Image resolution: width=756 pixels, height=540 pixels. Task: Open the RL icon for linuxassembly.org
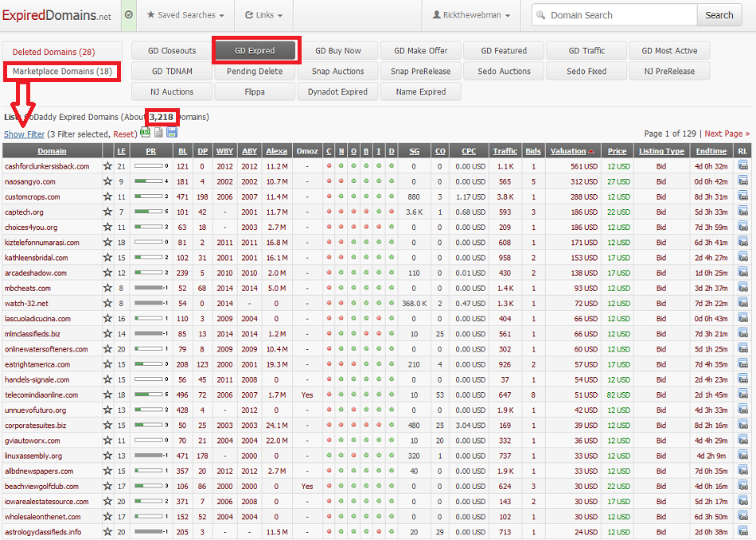click(x=742, y=456)
